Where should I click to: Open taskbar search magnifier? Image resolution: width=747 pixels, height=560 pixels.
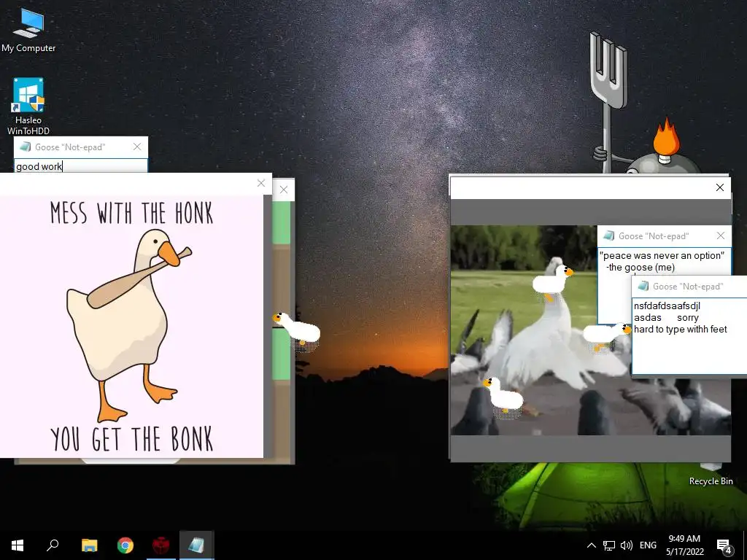[x=53, y=545]
